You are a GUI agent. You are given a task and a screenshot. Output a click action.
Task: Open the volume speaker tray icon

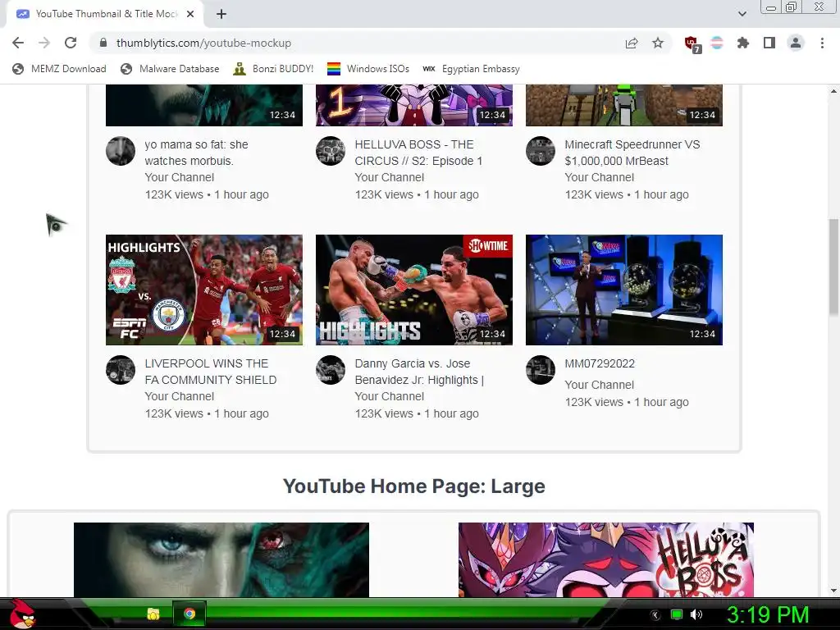tap(696, 614)
